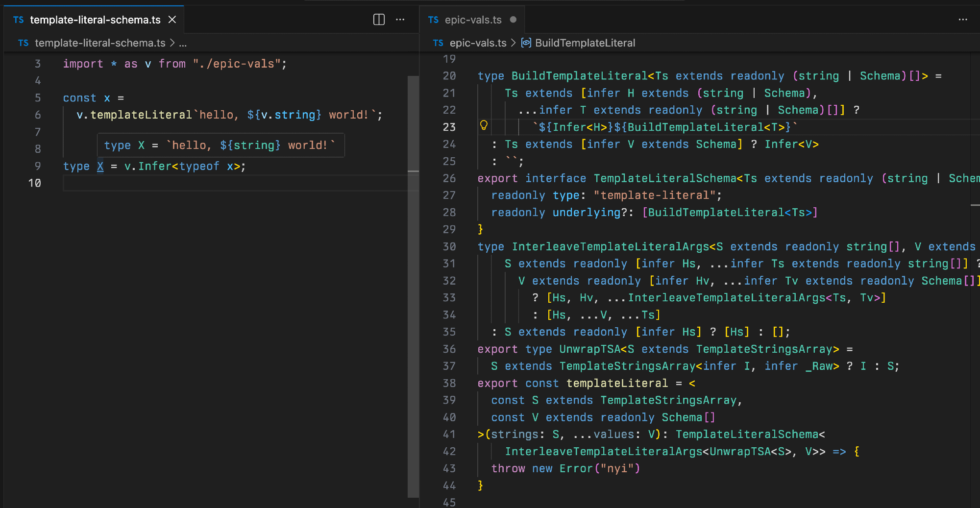Expand breadcrumb chevron after template-literal-schema.ts

(172, 43)
